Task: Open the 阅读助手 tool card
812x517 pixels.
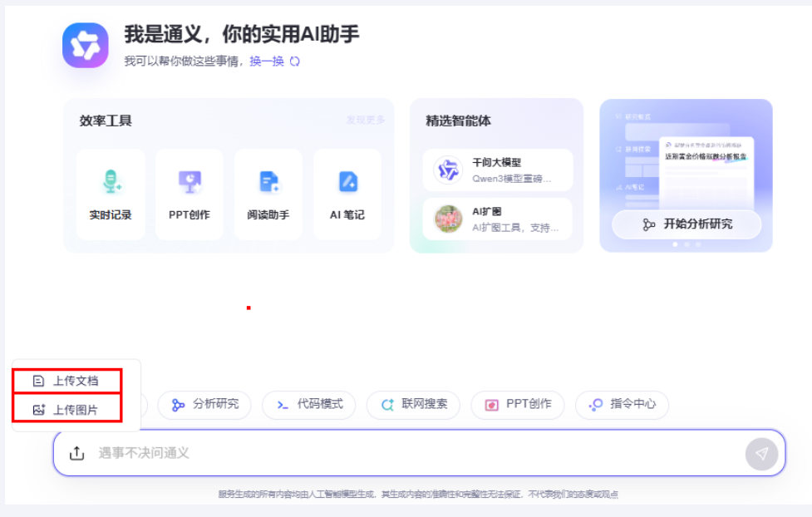Action: coord(268,194)
